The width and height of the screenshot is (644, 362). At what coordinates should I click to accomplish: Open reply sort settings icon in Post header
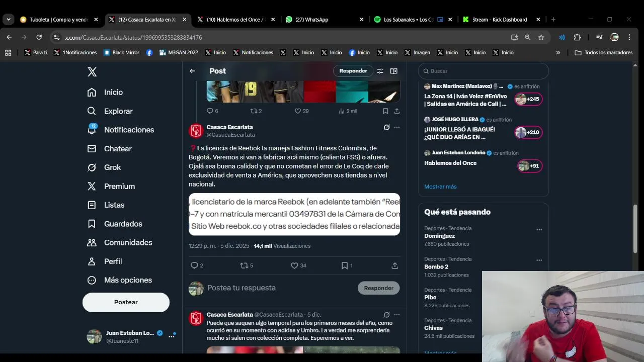pos(380,71)
